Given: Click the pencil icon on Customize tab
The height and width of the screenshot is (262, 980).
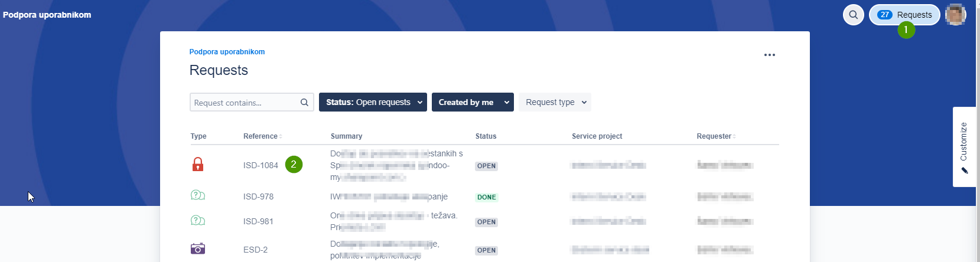Looking at the screenshot, I should 964,171.
